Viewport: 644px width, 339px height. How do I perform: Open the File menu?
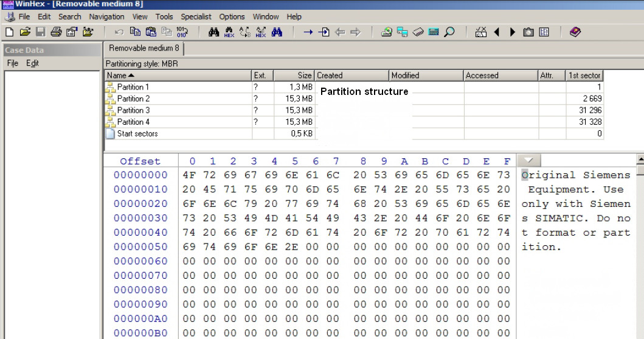(24, 17)
